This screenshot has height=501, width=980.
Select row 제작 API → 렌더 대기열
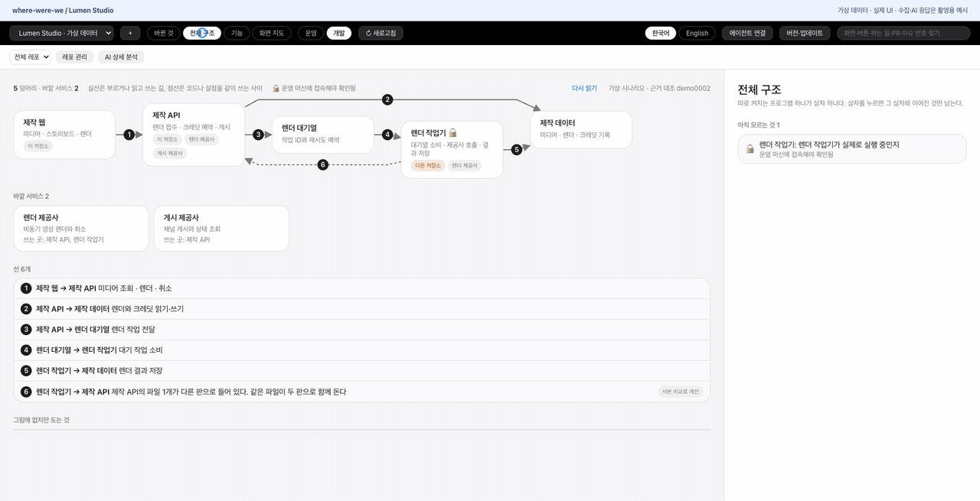click(361, 330)
